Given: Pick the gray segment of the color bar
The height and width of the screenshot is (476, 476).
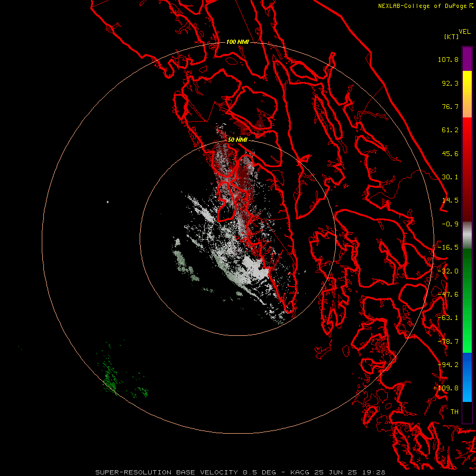Looking at the screenshot, I should click(x=467, y=235).
